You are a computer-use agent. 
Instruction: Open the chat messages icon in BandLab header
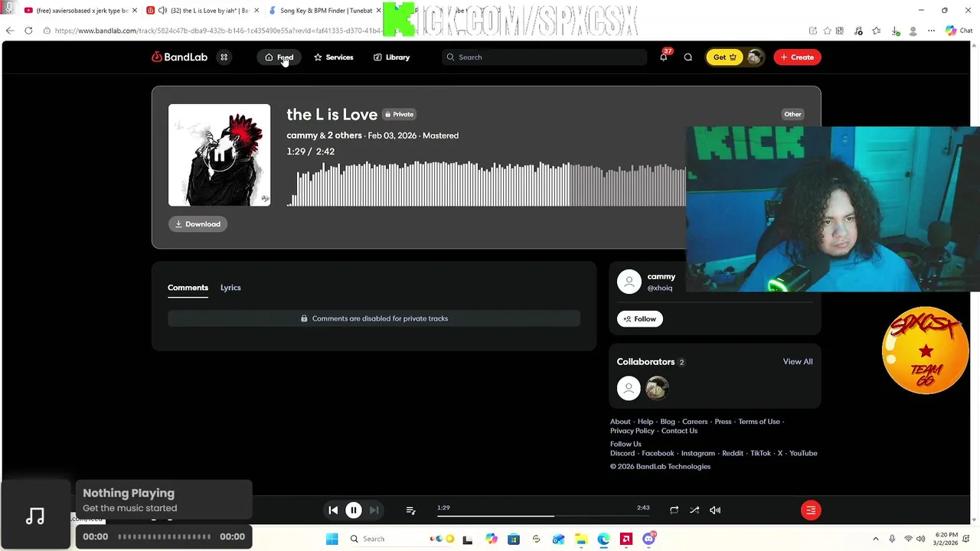pos(688,57)
